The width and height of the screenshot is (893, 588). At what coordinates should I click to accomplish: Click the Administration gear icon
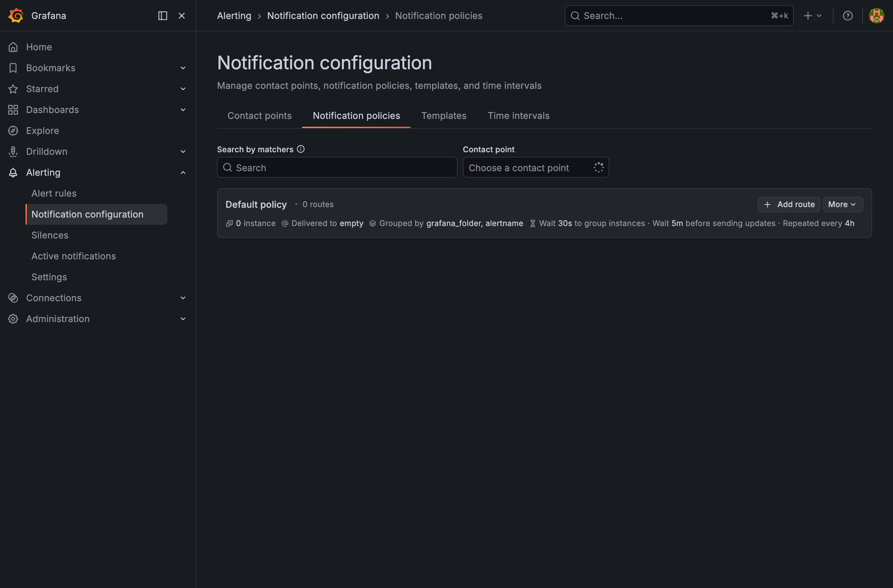pos(13,319)
